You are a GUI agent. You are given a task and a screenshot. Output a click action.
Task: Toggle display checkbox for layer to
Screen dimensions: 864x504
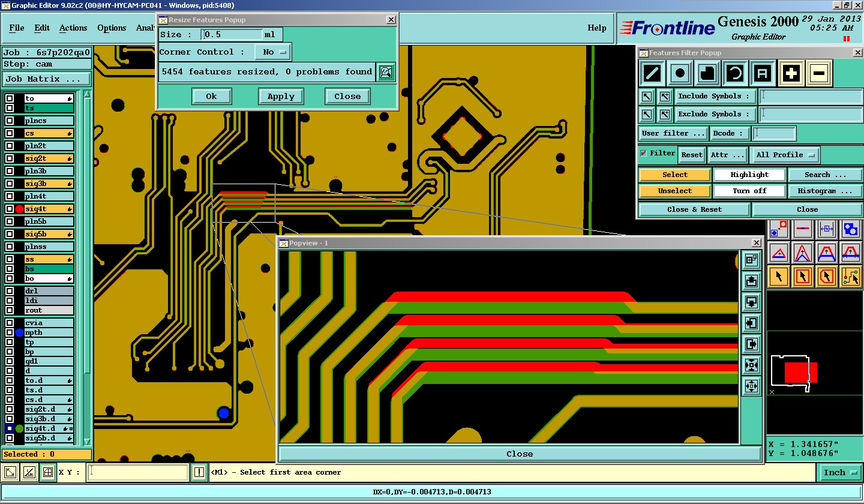coord(10,98)
